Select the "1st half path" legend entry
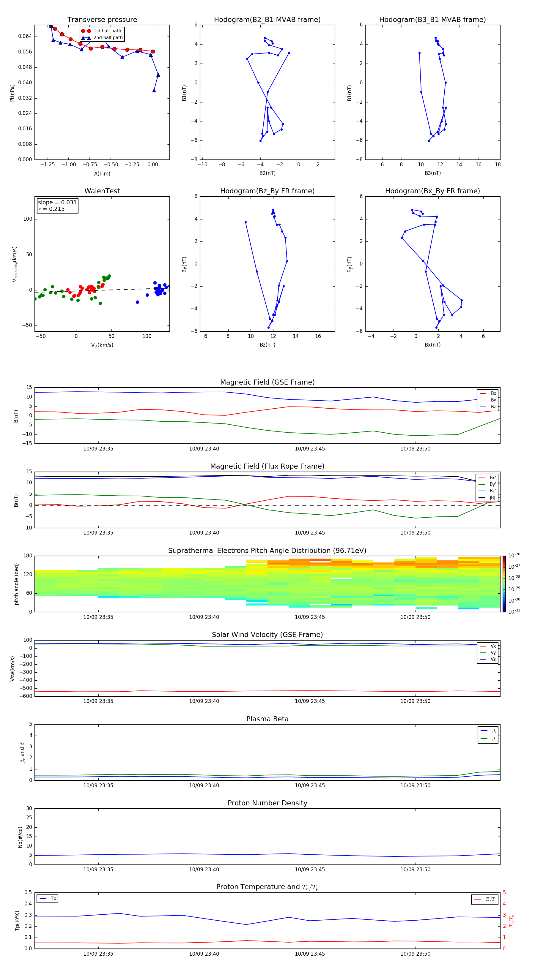 102,31
